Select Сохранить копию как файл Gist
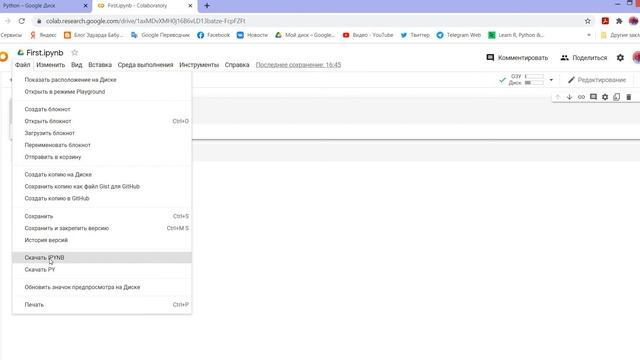This screenshot has width=640, height=360. click(102, 187)
